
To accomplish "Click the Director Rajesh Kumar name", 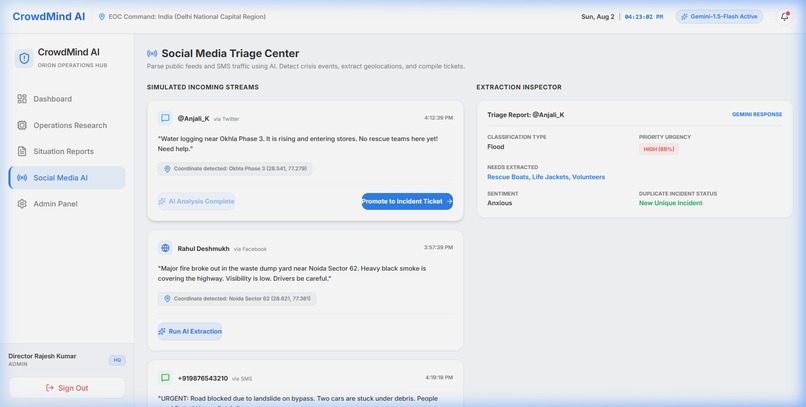I will pyautogui.click(x=42, y=356).
